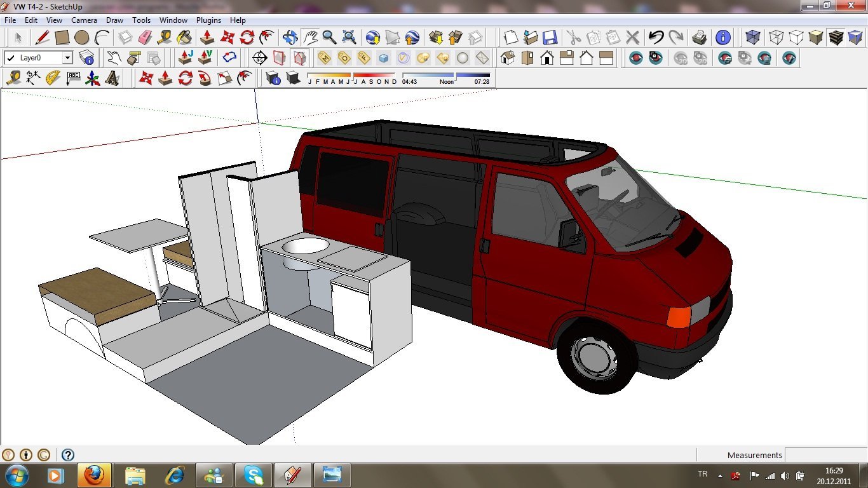Click the Protractor tool icon
The image size is (868, 488).
point(53,79)
